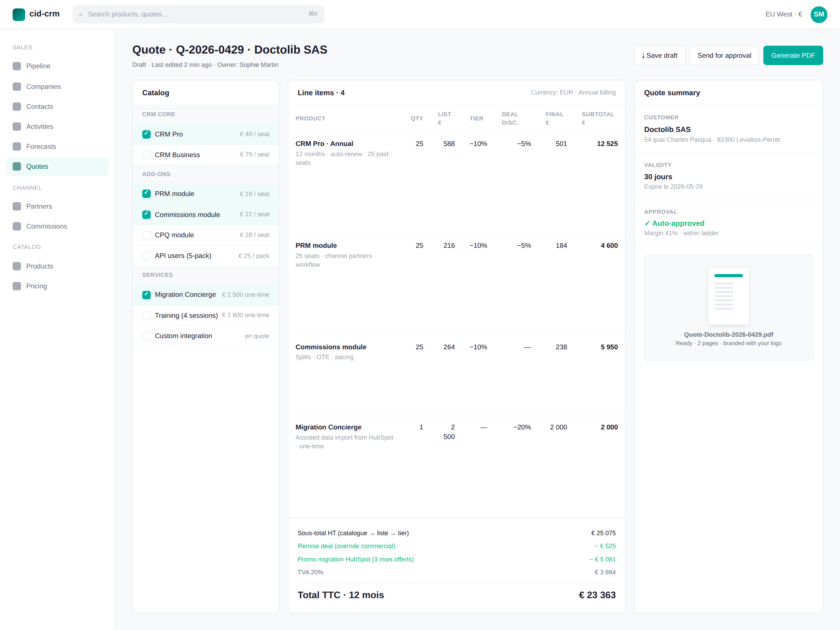Click the Forecasts sidebar icon
This screenshot has width=840, height=630.
pos(17,147)
